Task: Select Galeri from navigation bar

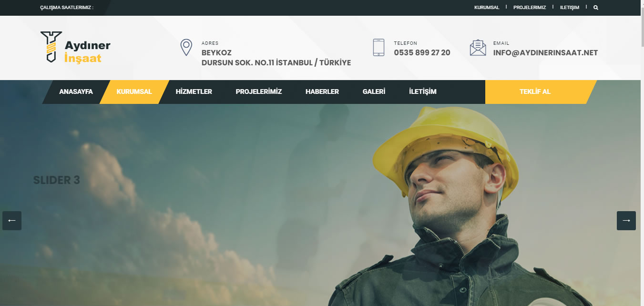Action: [374, 92]
